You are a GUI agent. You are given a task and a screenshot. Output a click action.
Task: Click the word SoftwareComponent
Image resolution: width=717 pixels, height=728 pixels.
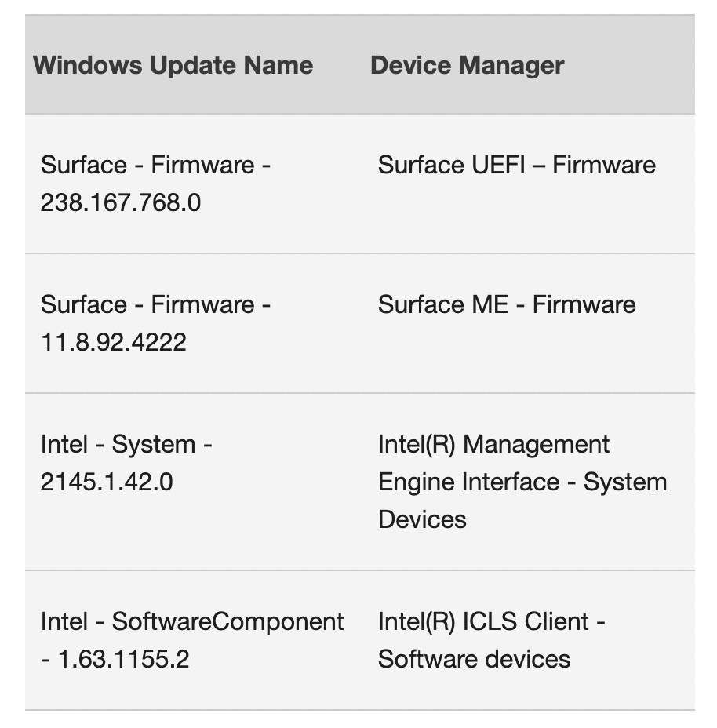[x=227, y=621]
